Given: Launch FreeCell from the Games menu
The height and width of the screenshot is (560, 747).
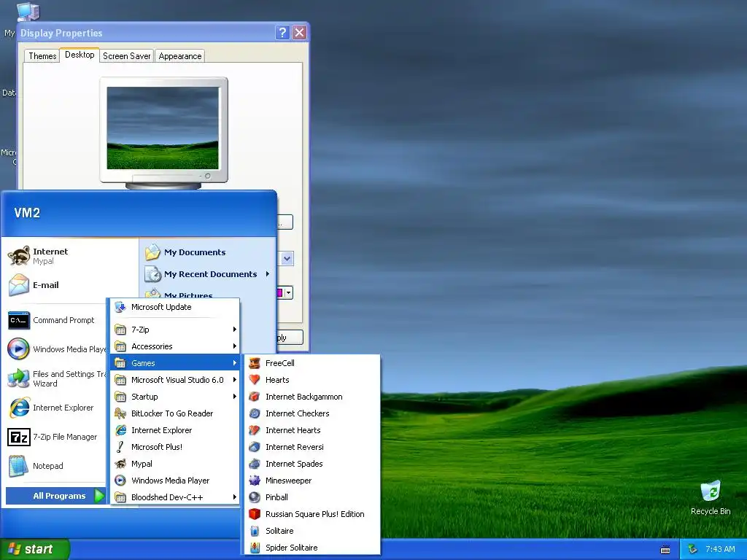Looking at the screenshot, I should click(312, 363).
